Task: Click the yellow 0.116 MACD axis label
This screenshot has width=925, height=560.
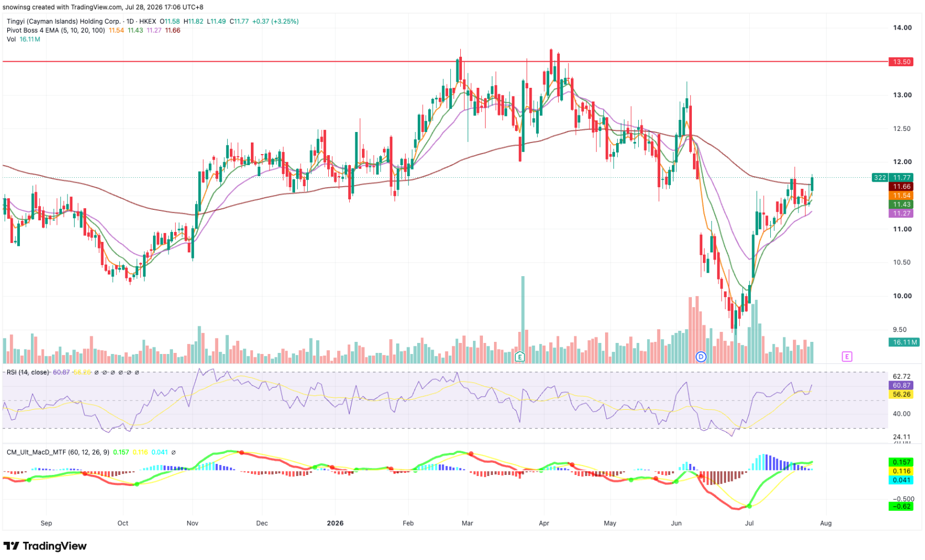Action: [901, 471]
